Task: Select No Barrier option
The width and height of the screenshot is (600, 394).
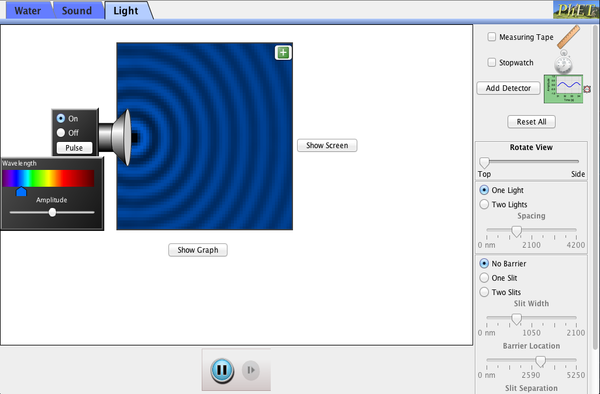Action: [x=484, y=264]
